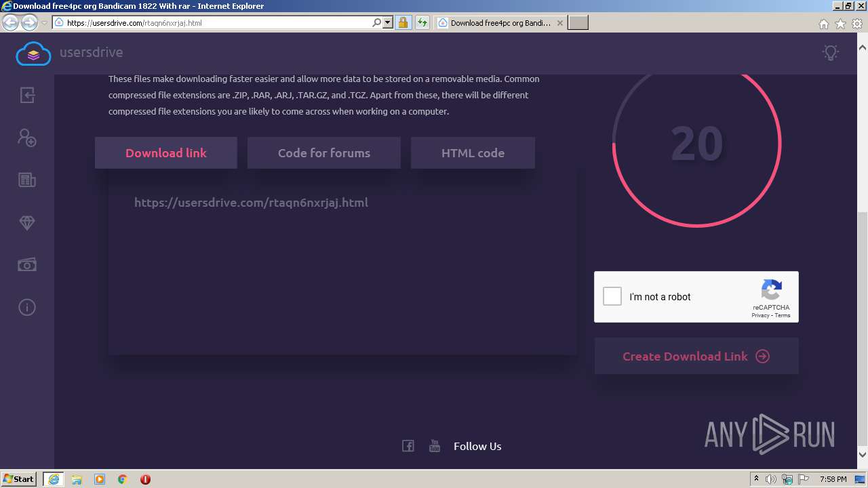This screenshot has width=868, height=488.
Task: Click the Windows Start button
Action: (19, 479)
